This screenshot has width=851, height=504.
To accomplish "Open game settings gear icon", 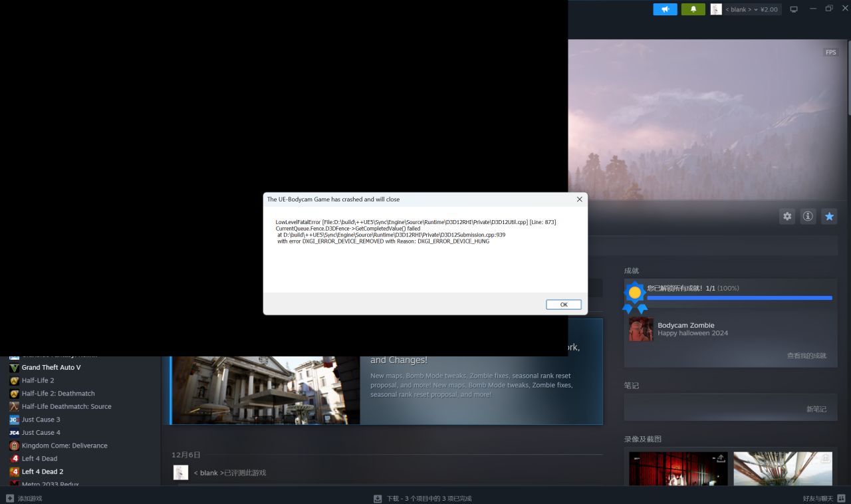I will point(787,216).
